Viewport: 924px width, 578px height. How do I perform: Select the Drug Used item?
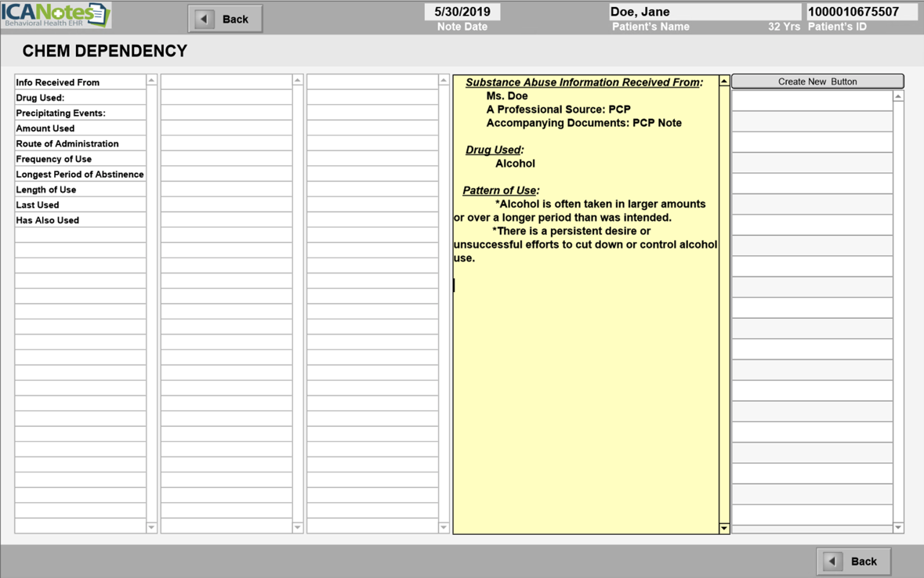coord(79,98)
